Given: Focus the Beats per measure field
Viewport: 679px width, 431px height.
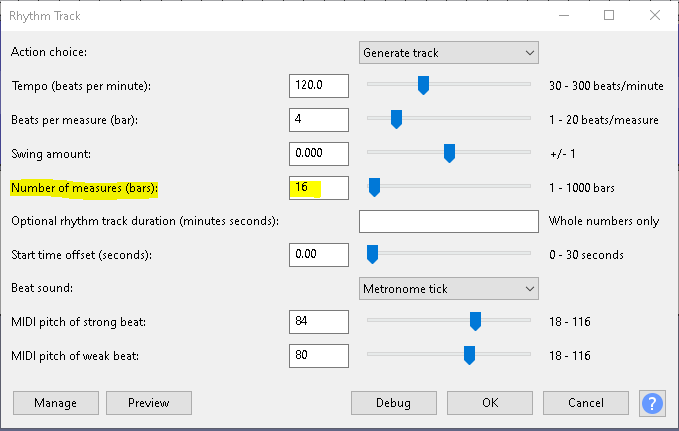Looking at the screenshot, I should coord(319,120).
